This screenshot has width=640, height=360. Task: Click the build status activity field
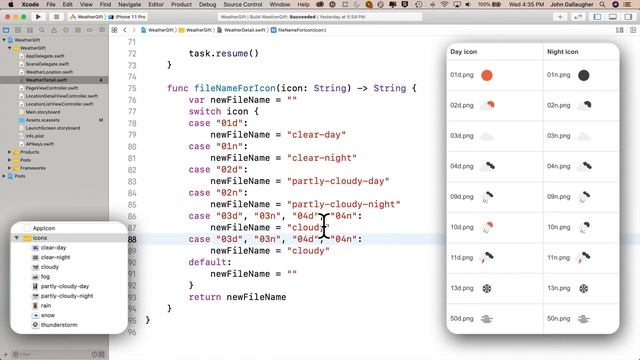[x=320, y=17]
